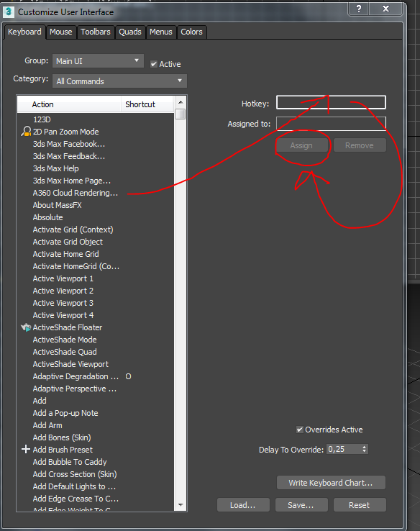The width and height of the screenshot is (420, 531).
Task: Click the ActiveShade Floater teapot icon
Action: [26, 327]
